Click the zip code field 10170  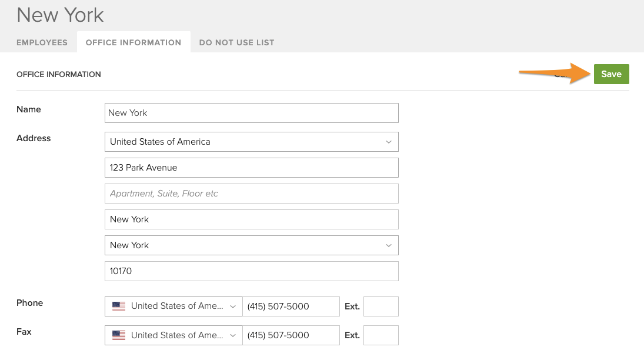click(x=251, y=271)
